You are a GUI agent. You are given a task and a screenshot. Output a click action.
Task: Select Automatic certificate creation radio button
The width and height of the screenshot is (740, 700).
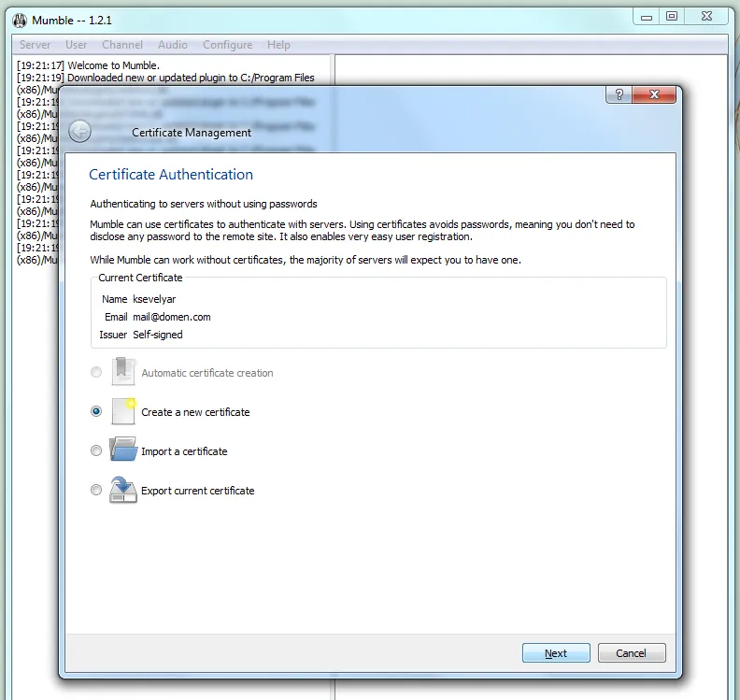pyautogui.click(x=96, y=372)
